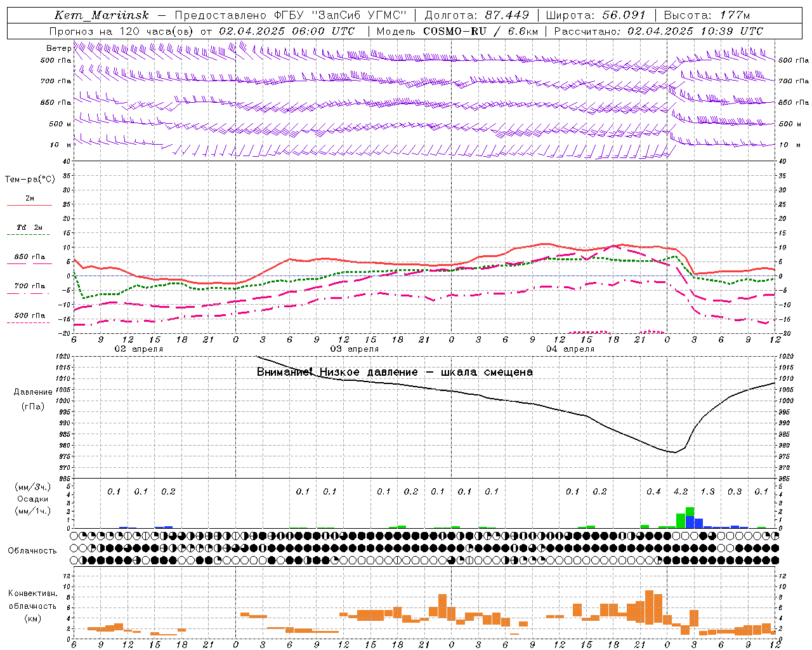Click the '(гПа)' pressure unit label
The width and height of the screenshot is (812, 650).
[x=32, y=407]
